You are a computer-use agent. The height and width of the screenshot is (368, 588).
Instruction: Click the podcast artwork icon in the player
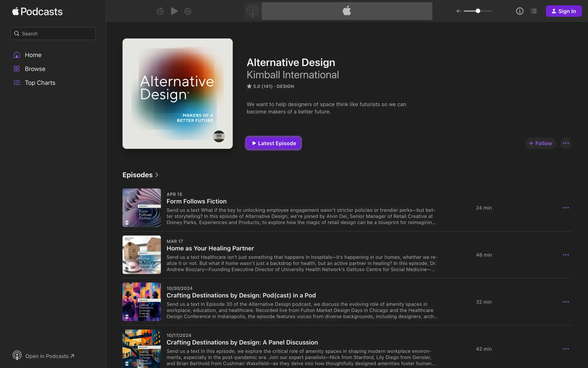[x=253, y=11]
